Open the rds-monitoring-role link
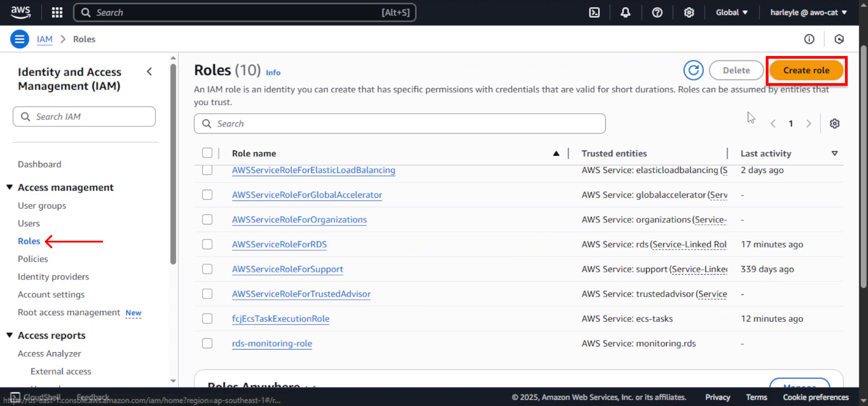 [272, 343]
